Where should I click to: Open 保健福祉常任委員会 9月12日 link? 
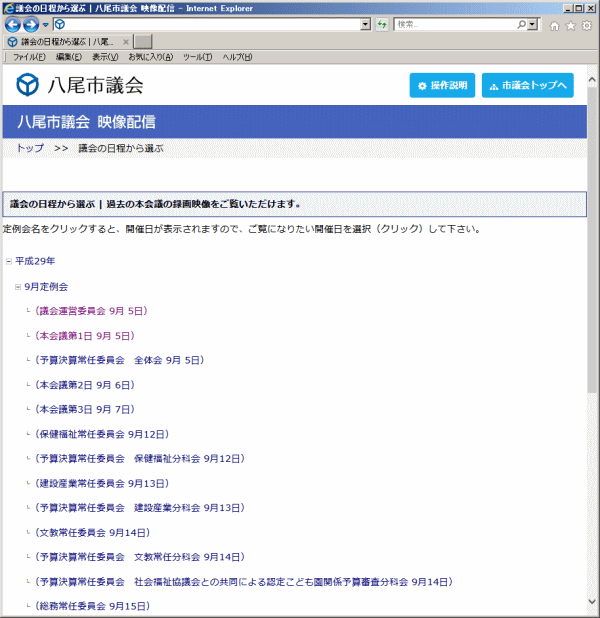(102, 434)
